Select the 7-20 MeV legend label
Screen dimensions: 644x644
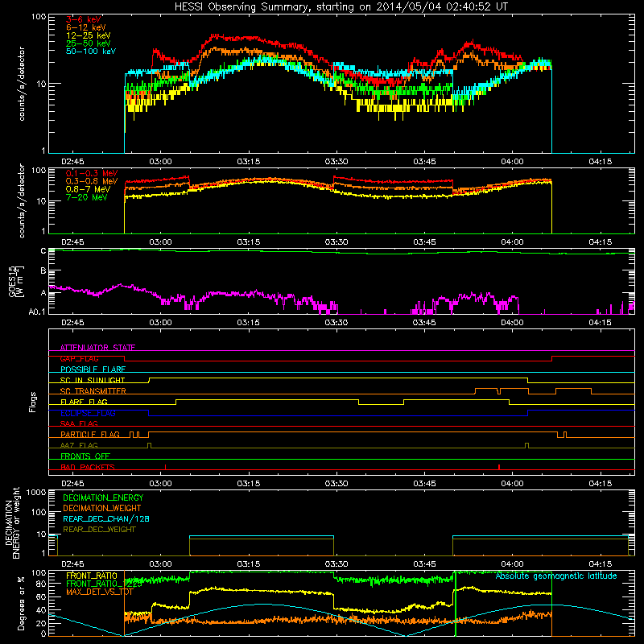(86, 197)
